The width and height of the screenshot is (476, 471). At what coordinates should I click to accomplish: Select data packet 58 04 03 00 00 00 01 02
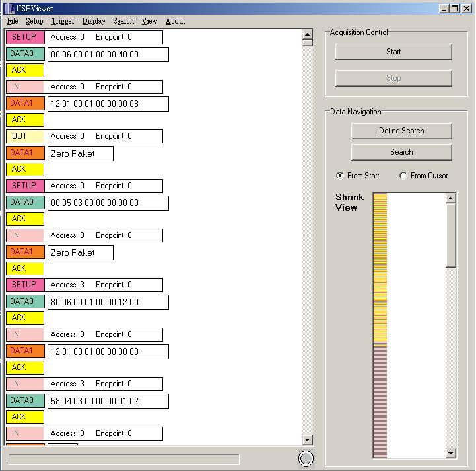click(x=108, y=401)
